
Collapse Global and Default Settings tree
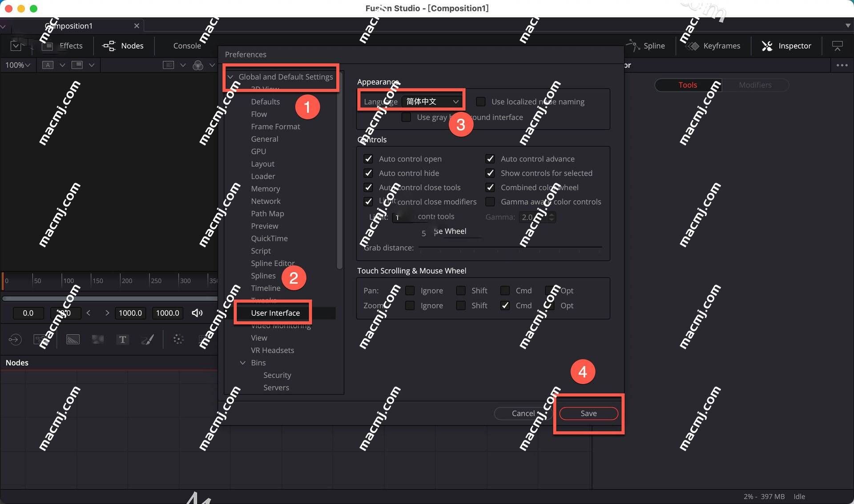tap(230, 77)
